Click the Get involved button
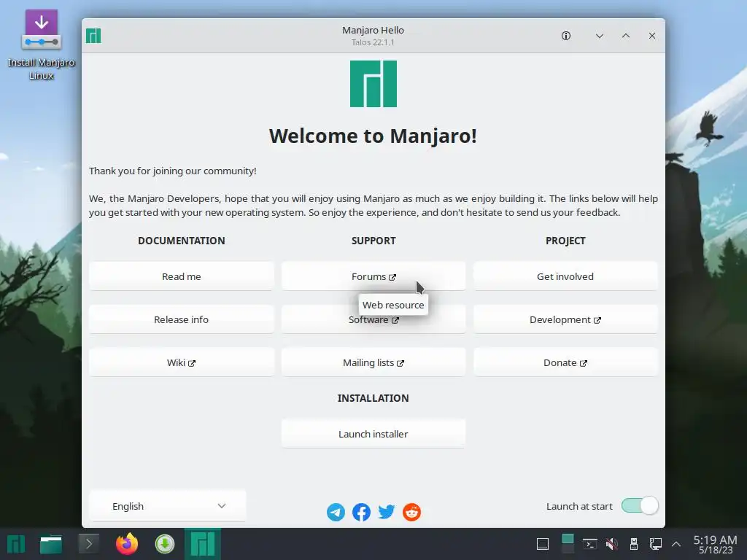Screen dimensions: 747x560 (x=565, y=276)
